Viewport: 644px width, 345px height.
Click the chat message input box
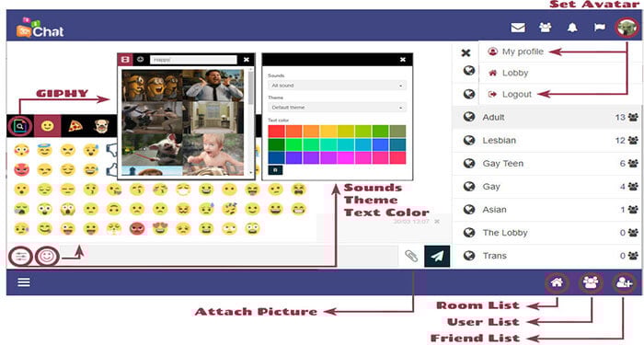pos(229,256)
